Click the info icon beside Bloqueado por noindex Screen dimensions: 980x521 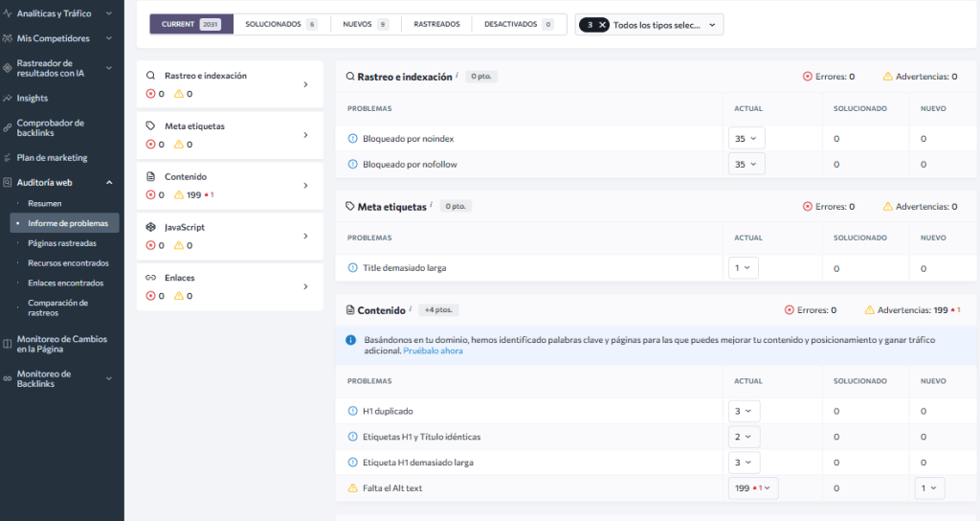pyautogui.click(x=352, y=139)
